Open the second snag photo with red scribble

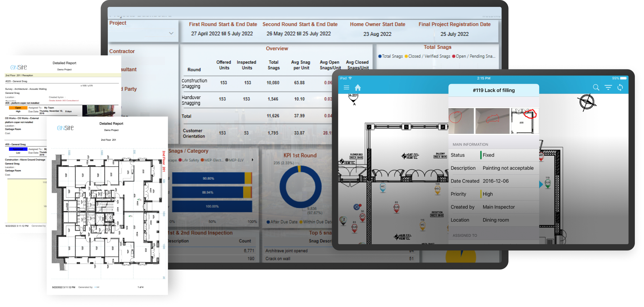(x=492, y=121)
